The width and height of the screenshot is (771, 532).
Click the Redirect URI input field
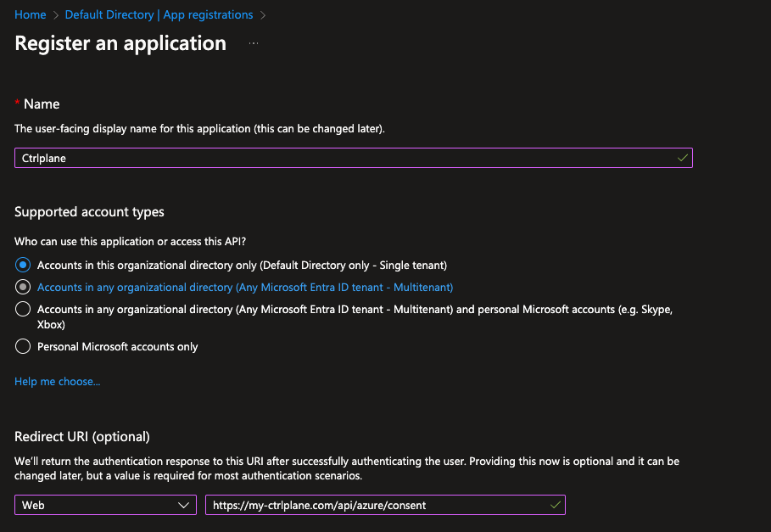[x=385, y=505]
